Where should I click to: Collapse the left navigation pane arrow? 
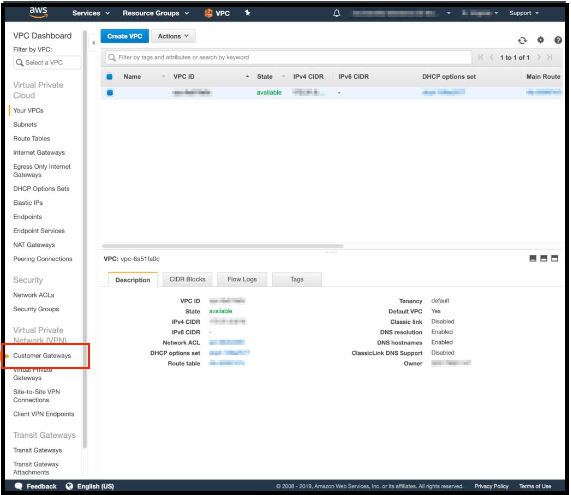[94, 43]
